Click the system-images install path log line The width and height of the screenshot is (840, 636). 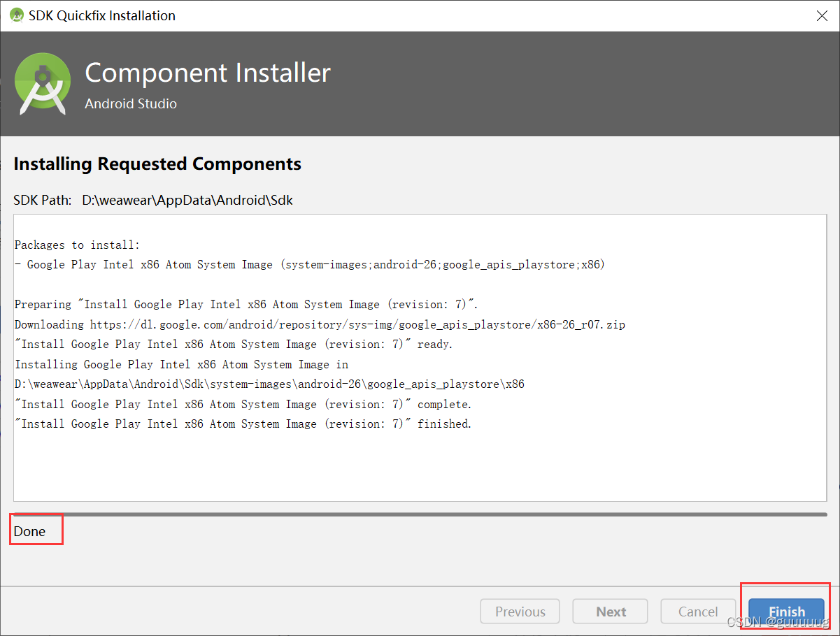269,384
